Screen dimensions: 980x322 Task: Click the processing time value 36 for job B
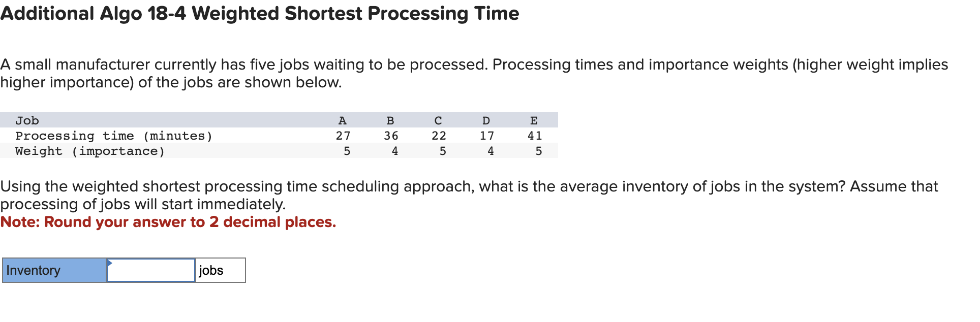click(390, 135)
